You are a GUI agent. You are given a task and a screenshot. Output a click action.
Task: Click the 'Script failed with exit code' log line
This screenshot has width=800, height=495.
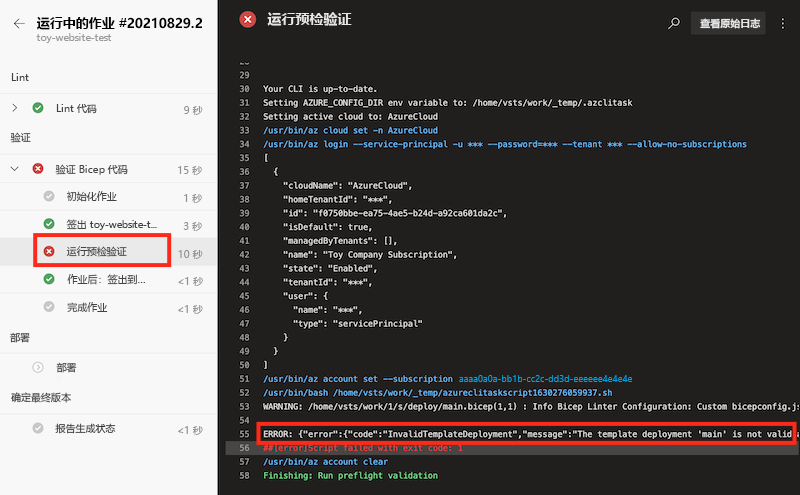(x=363, y=448)
